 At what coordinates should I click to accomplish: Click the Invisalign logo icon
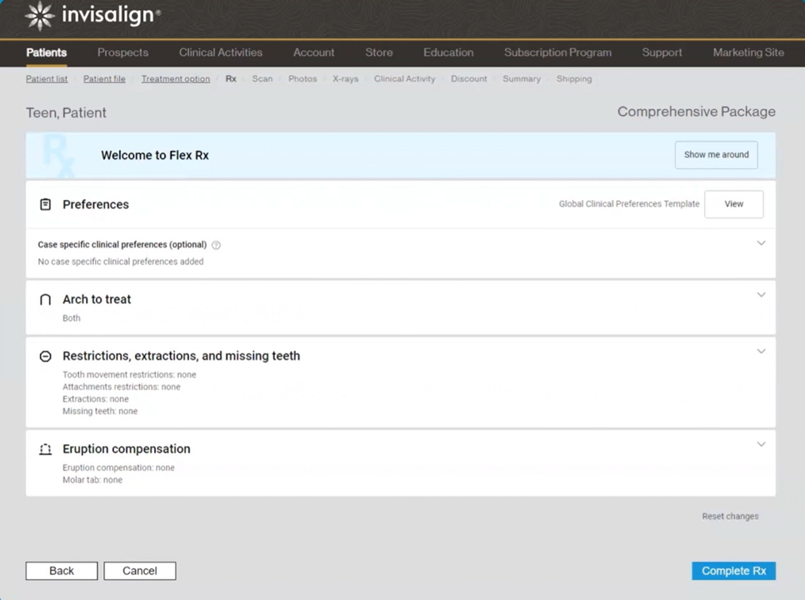[39, 16]
